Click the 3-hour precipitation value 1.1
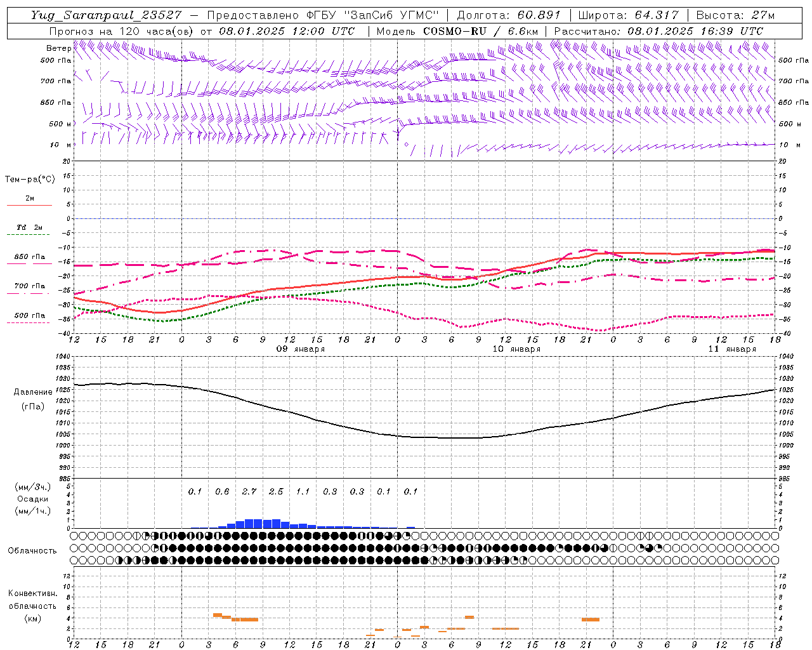The height and width of the screenshot is (650, 812). pyautogui.click(x=303, y=491)
